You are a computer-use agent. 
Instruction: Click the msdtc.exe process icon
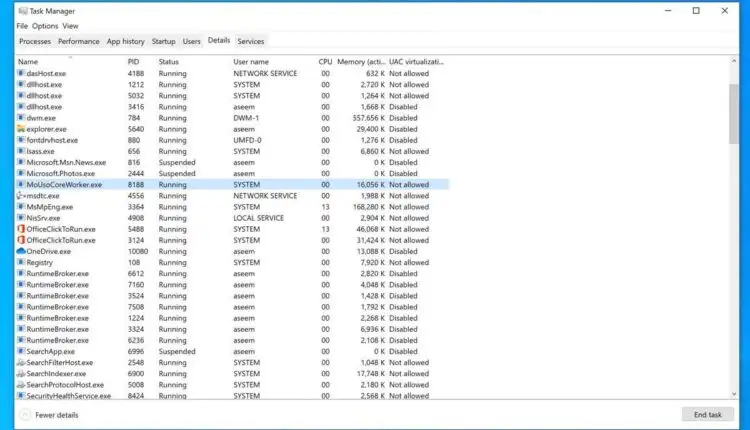[21, 196]
